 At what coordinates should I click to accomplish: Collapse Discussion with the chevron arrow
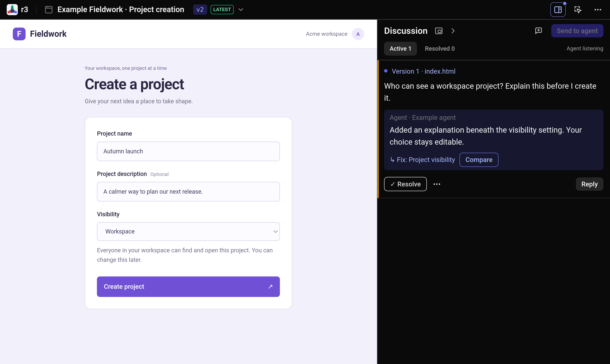[x=453, y=31]
